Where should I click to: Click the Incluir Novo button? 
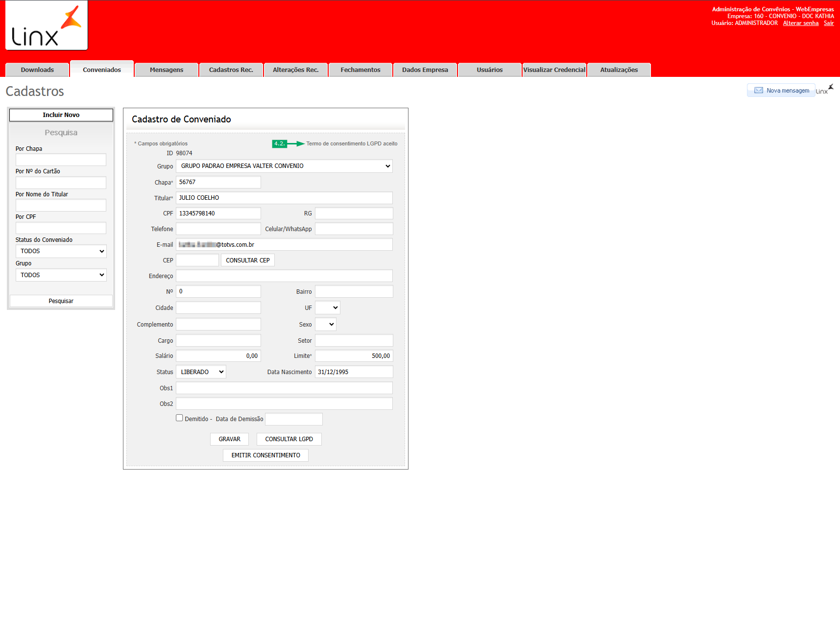(x=61, y=115)
